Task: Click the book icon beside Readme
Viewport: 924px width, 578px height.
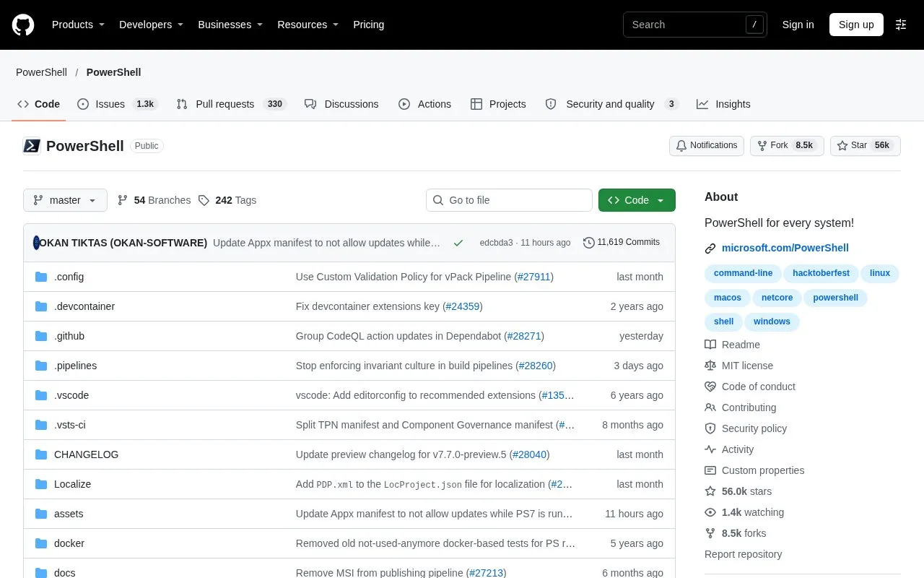Action: click(x=710, y=345)
